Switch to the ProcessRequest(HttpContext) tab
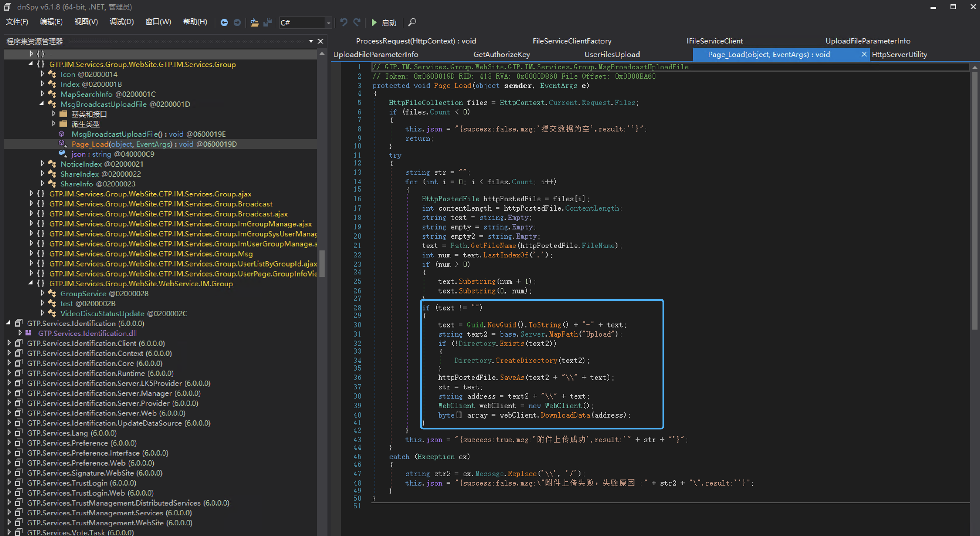The width and height of the screenshot is (980, 536). (x=416, y=41)
